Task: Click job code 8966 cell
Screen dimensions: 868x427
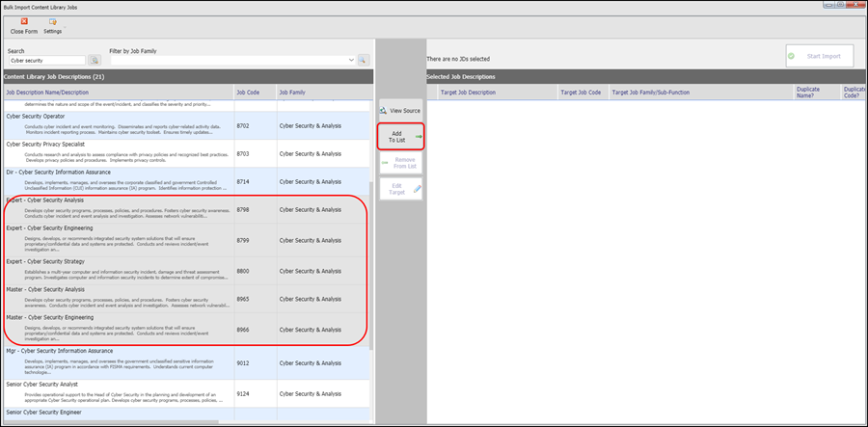Action: [x=256, y=329]
